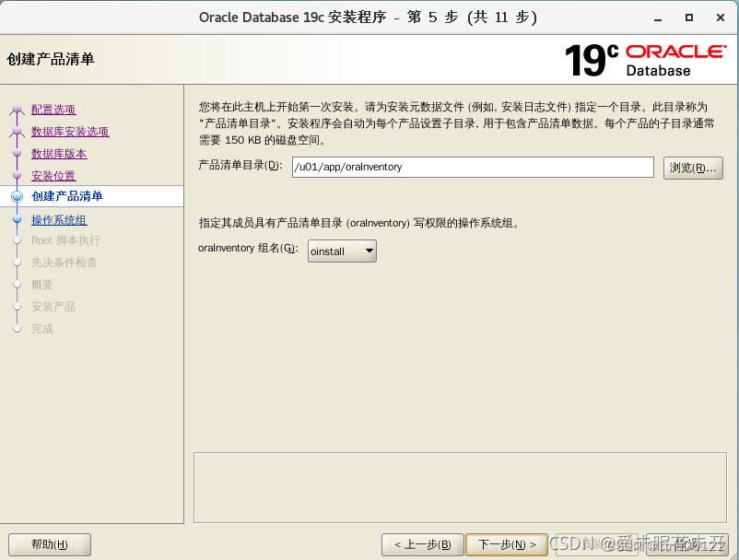The image size is (739, 560).
Task: Click the 帮助(H) button
Action: (50, 544)
